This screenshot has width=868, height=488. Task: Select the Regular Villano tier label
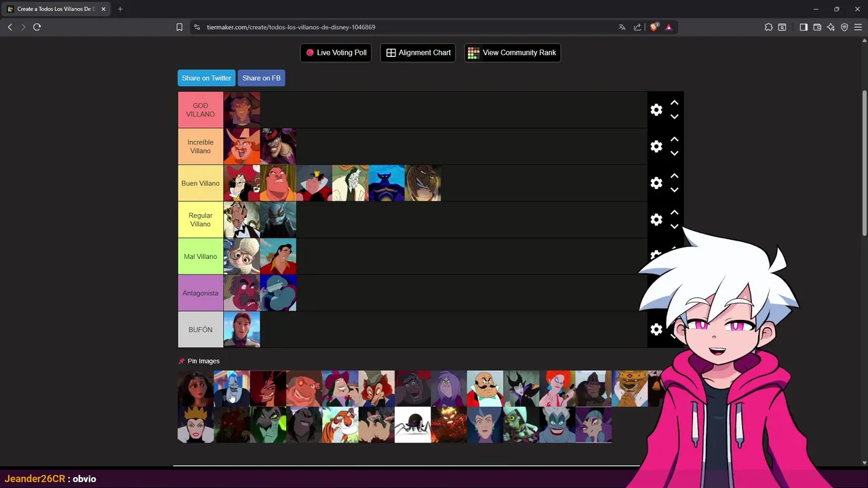coord(200,220)
